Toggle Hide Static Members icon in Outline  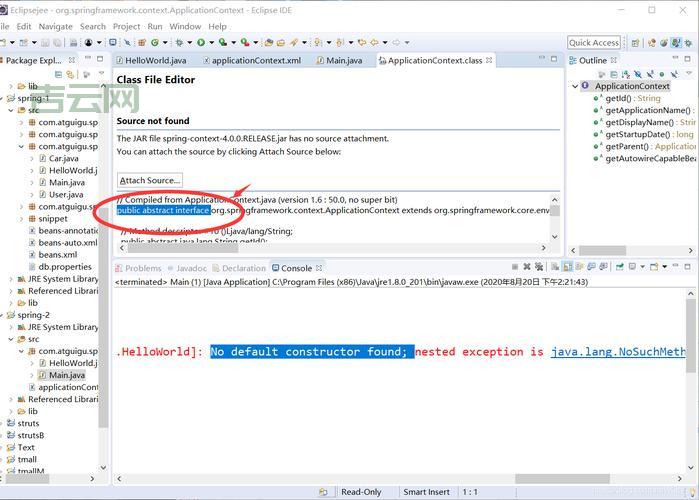pyautogui.click(x=650, y=74)
